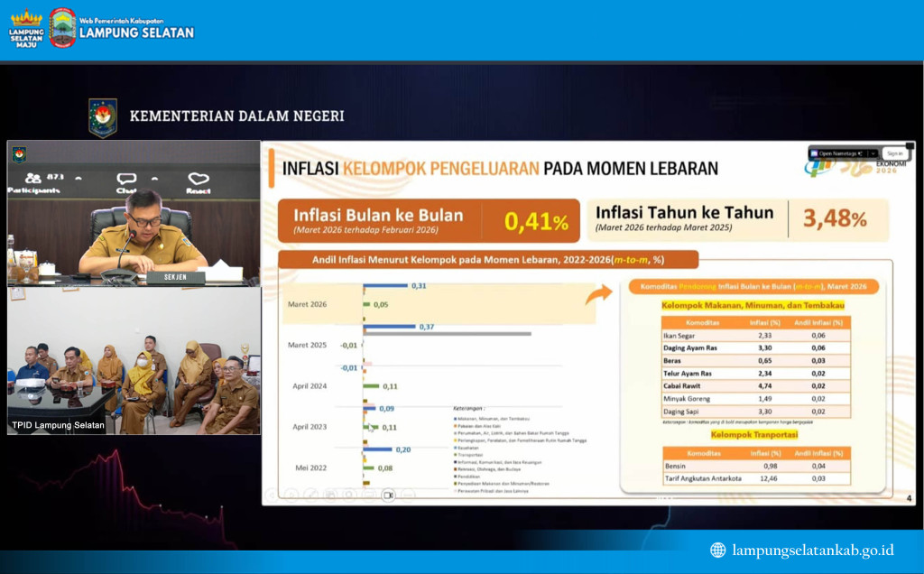Viewport: 924px width, 574px height.
Task: Click the play icon in the slide toolbar
Action: click(291, 495)
